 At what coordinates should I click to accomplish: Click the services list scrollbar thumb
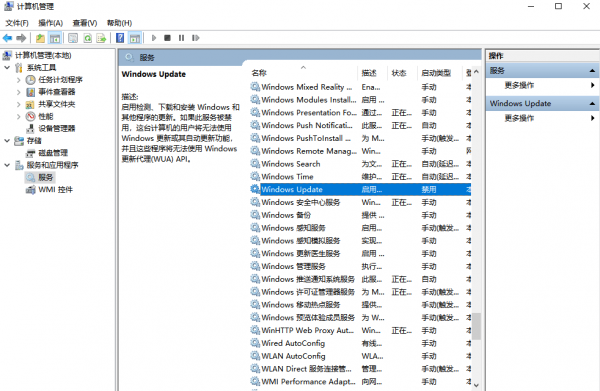coord(476,326)
